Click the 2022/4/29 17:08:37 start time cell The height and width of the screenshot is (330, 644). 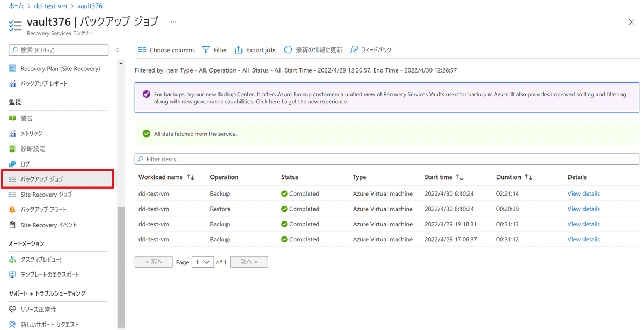pos(451,240)
